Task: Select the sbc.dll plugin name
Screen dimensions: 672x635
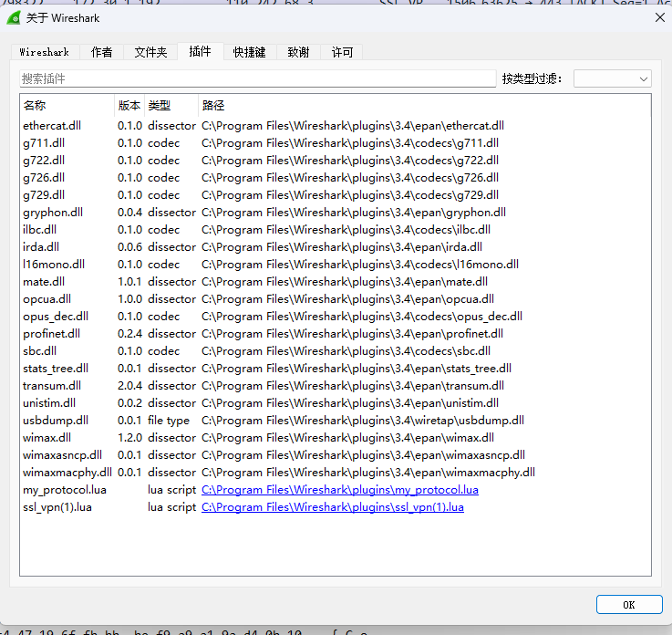Action: (39, 351)
